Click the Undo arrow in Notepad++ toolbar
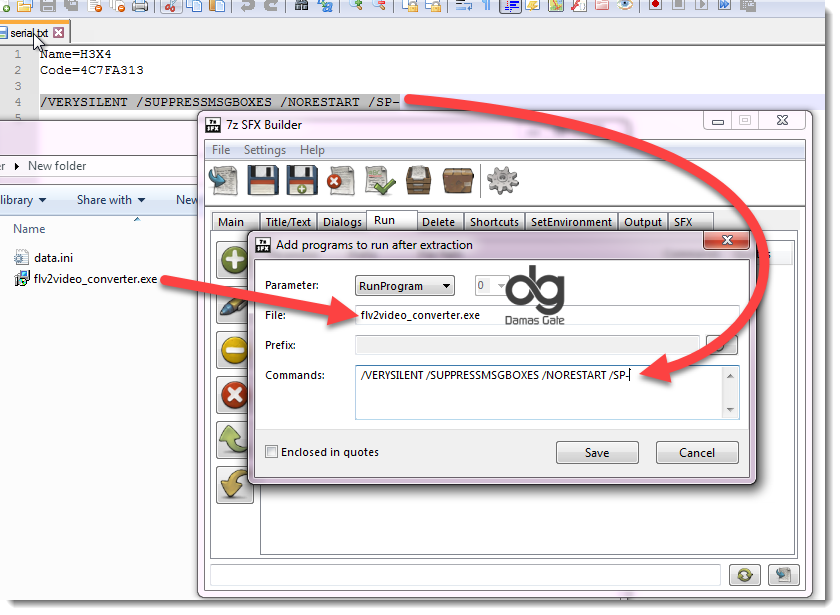This screenshot has width=840, height=615. pyautogui.click(x=248, y=6)
